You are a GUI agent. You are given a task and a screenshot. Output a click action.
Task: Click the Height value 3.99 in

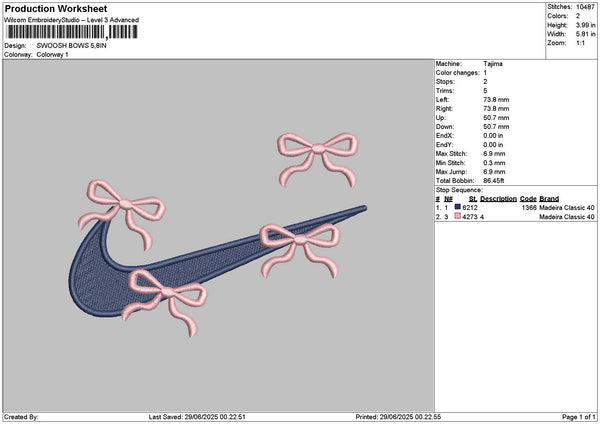585,25
